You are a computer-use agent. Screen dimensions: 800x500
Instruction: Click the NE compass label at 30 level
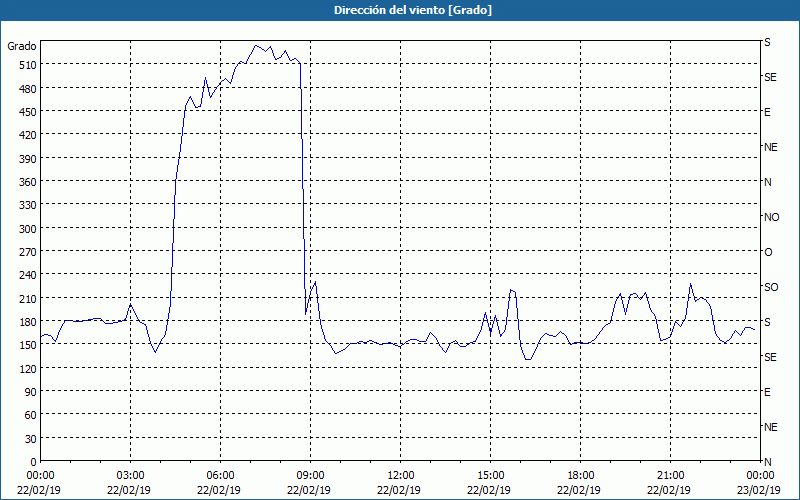point(770,427)
